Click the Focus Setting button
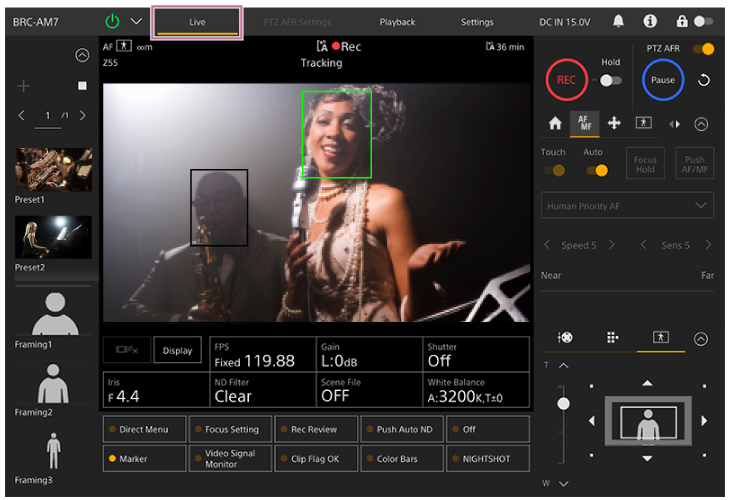Viewport: 730px width, 500px height. (x=230, y=429)
